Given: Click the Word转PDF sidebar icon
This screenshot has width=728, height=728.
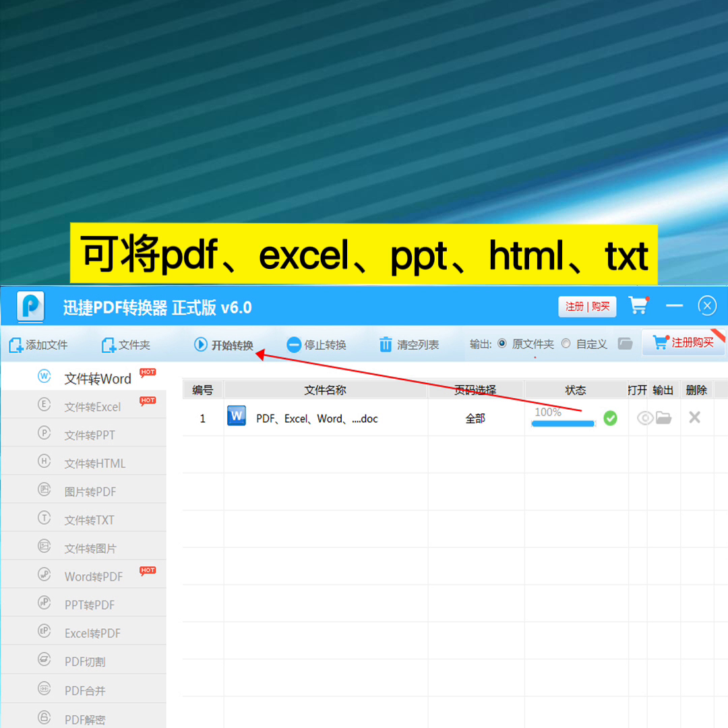Looking at the screenshot, I should point(44,574).
